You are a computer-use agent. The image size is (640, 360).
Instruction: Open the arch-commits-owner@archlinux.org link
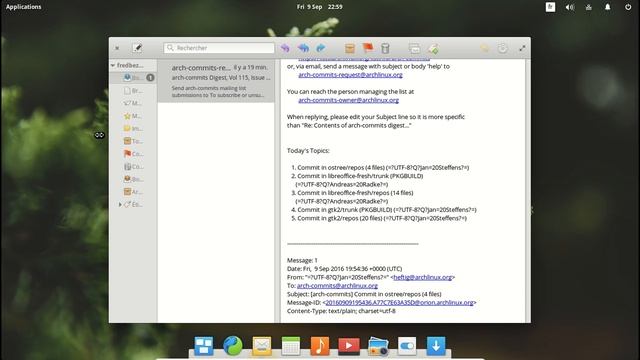coord(349,100)
